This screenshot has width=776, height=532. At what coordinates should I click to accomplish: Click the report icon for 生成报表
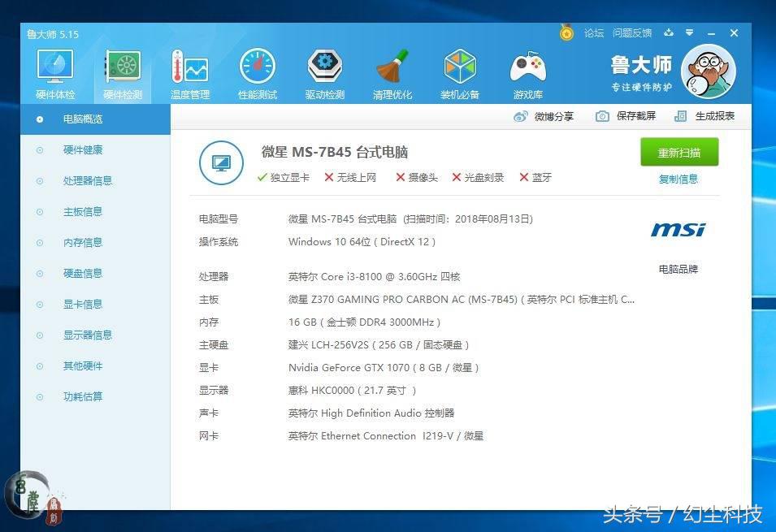point(680,116)
